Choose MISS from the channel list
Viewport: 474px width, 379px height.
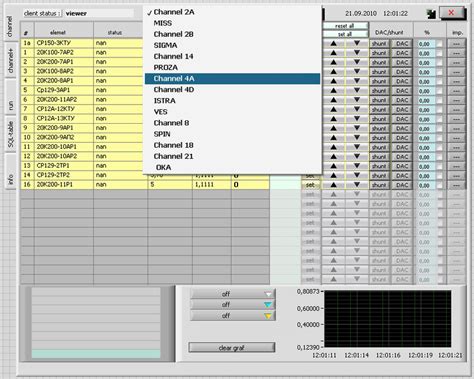pos(232,23)
